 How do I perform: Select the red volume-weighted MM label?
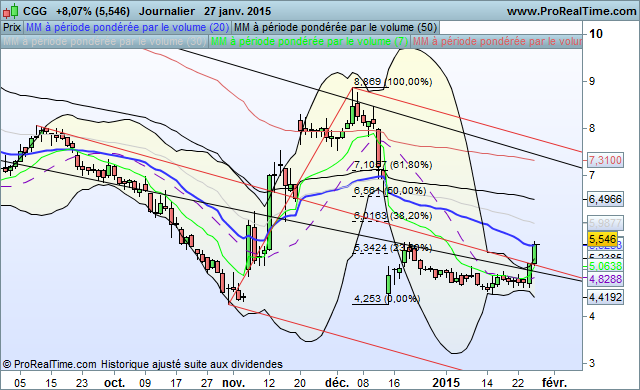click(497, 42)
